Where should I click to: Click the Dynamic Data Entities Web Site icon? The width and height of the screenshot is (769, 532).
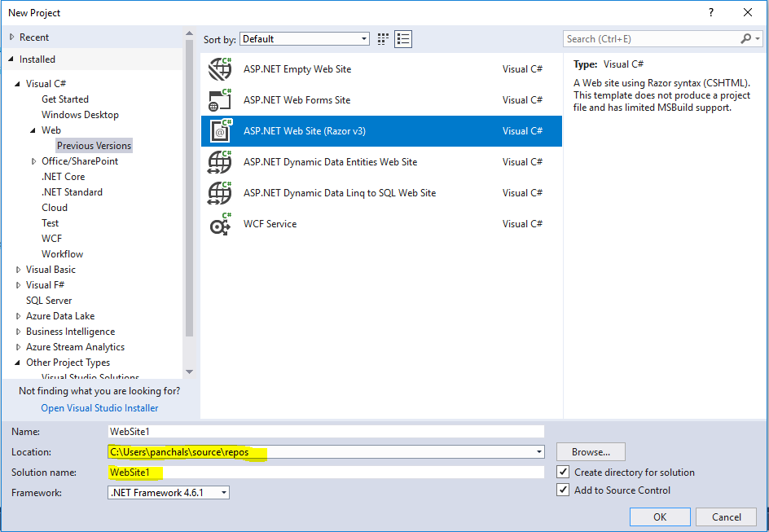(220, 162)
